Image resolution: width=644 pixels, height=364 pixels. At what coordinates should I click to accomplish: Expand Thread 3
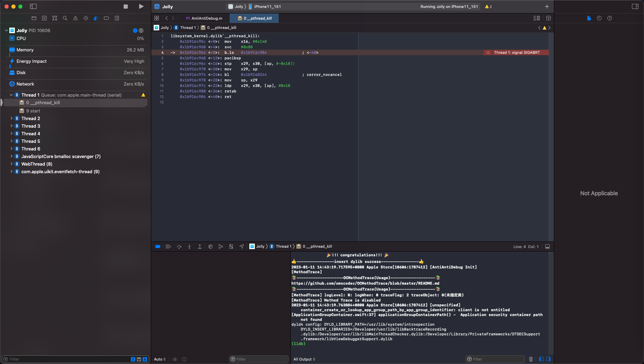(x=11, y=126)
